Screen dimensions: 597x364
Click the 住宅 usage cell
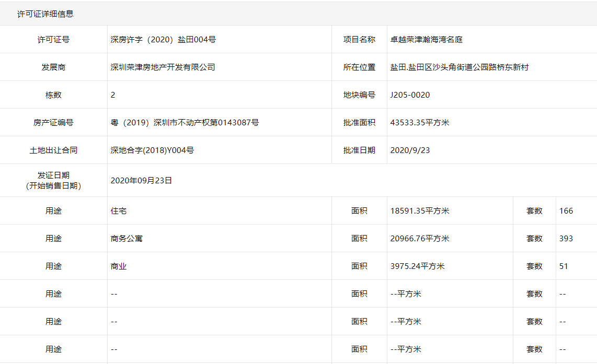119,211
